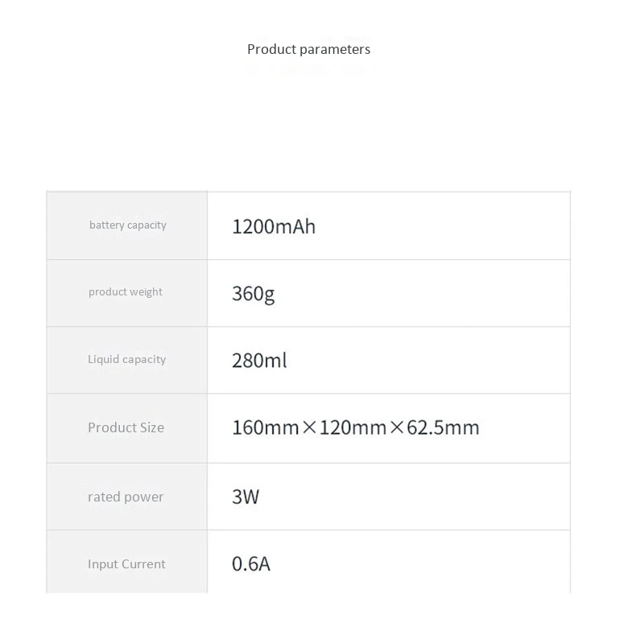Click the faint blurred text below the heading

click(310, 72)
